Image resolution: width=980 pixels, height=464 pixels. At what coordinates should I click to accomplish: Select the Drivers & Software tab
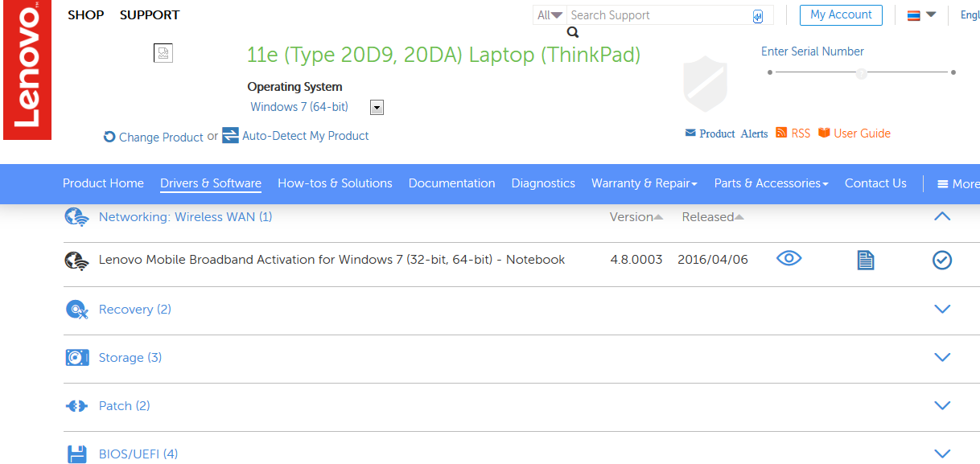pyautogui.click(x=211, y=183)
